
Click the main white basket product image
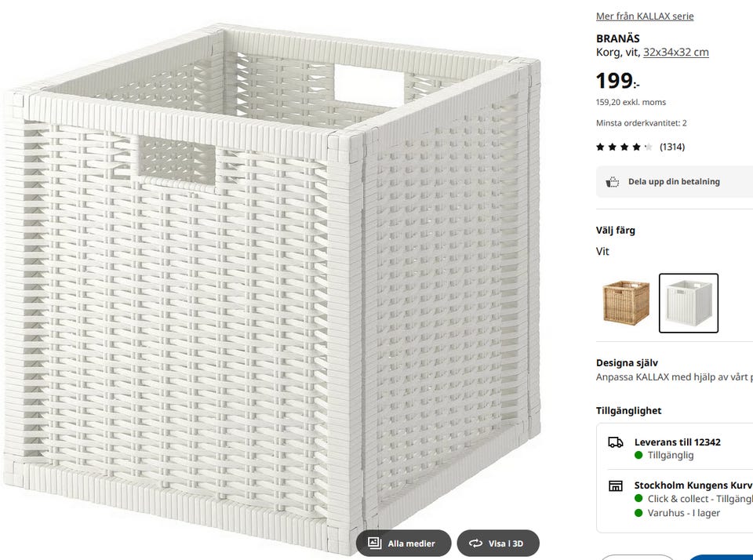click(271, 282)
